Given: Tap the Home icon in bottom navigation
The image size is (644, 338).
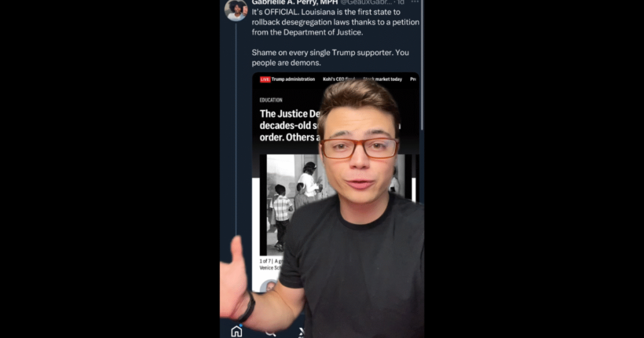Looking at the screenshot, I should (x=236, y=331).
